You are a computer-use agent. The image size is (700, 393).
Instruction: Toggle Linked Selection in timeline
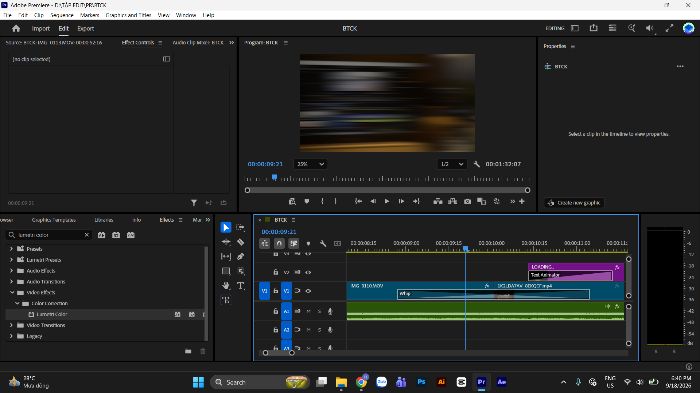(x=293, y=243)
